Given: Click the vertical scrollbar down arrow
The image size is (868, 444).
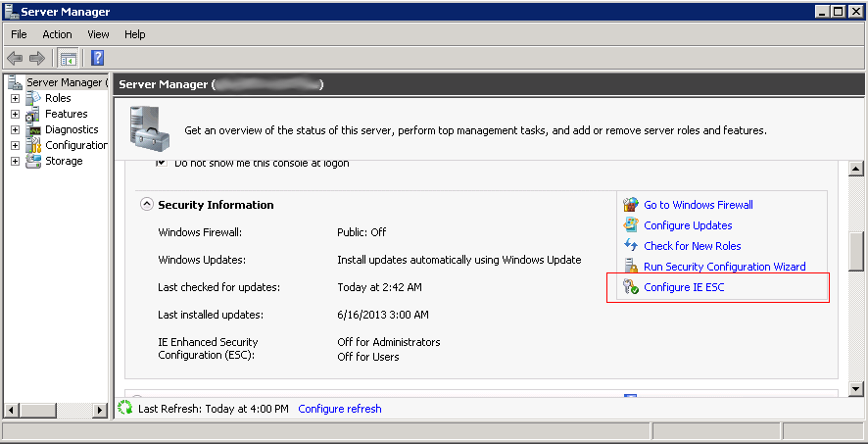Looking at the screenshot, I should click(856, 389).
